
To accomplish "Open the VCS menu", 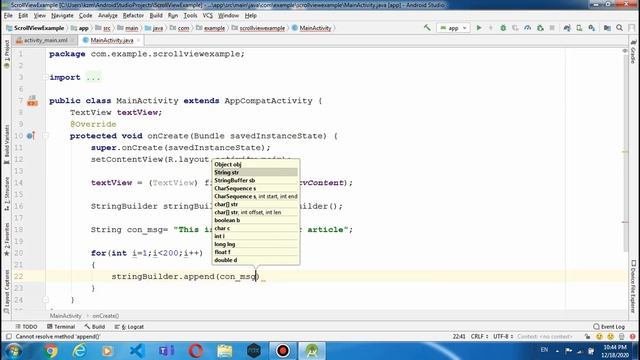I will tap(208, 16).
